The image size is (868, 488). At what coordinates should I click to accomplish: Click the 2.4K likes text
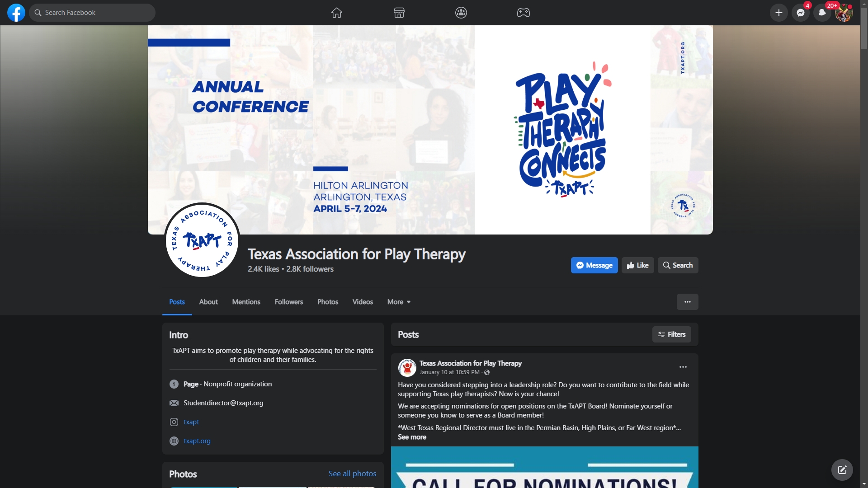[x=263, y=269]
